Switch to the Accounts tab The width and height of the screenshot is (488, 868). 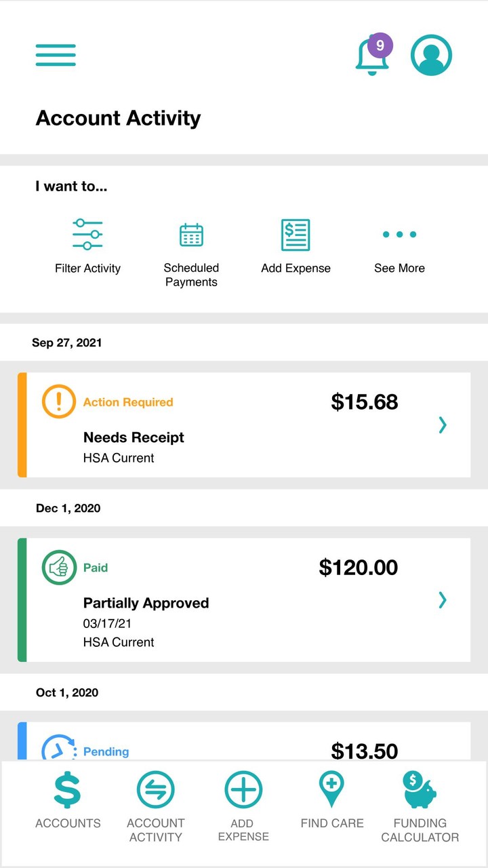click(68, 800)
